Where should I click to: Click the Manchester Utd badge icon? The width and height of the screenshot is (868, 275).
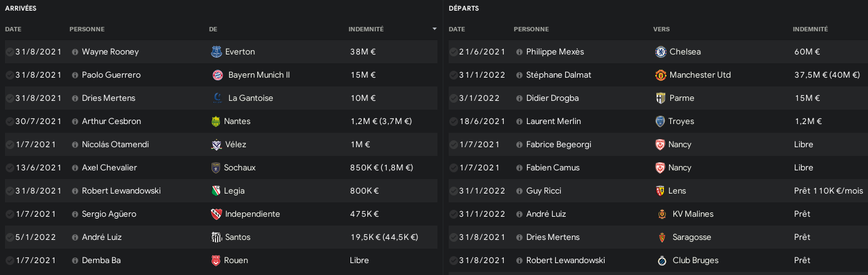pyautogui.click(x=660, y=75)
